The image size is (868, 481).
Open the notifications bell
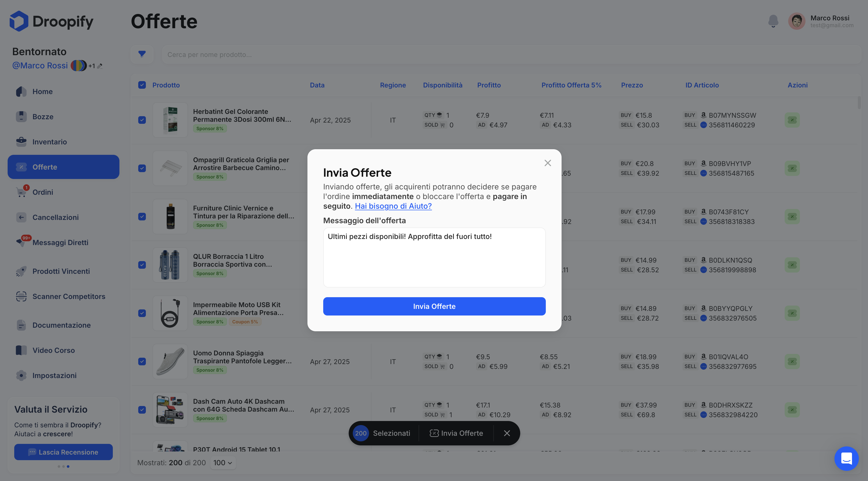[773, 21]
